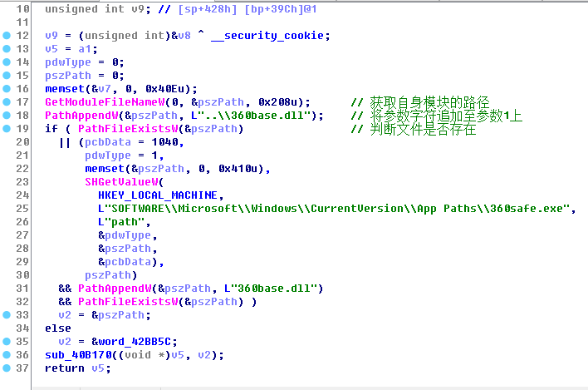
Task: Toggle breakpoint dot on line 13
Action: (x=7, y=49)
